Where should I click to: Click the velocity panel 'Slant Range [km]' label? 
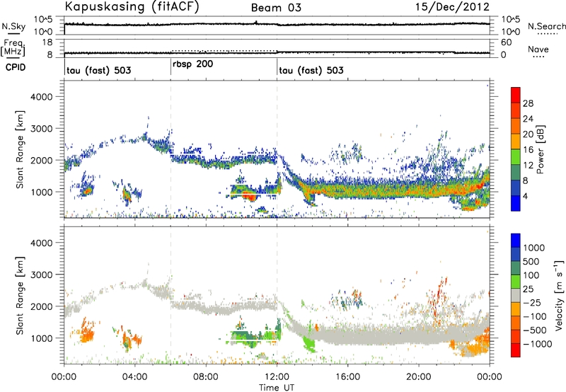tap(19, 295)
